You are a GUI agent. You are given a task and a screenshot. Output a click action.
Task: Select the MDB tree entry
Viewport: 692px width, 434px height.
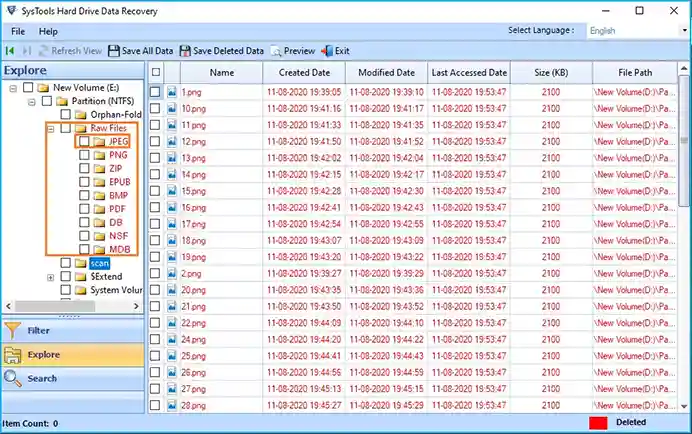pos(120,249)
